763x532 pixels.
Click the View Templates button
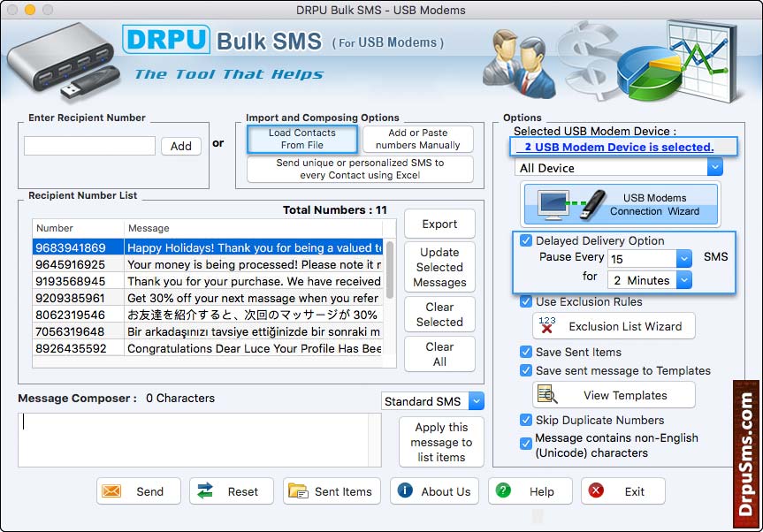614,395
